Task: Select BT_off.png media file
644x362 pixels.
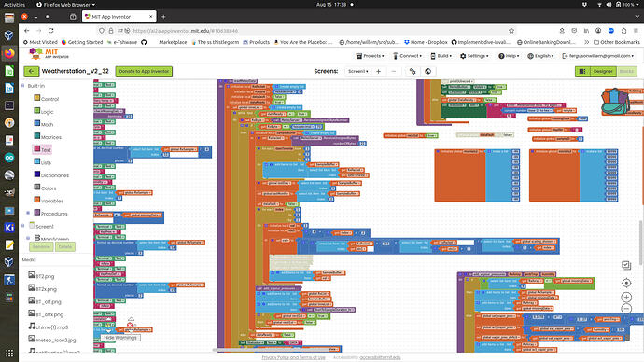Action: point(45,301)
